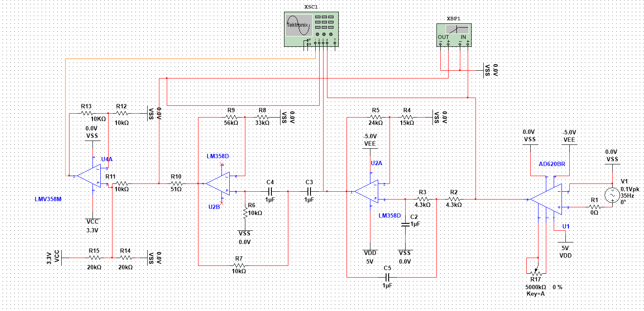Select the R3 resistor symbol
This screenshot has width=644, height=311.
pos(423,199)
